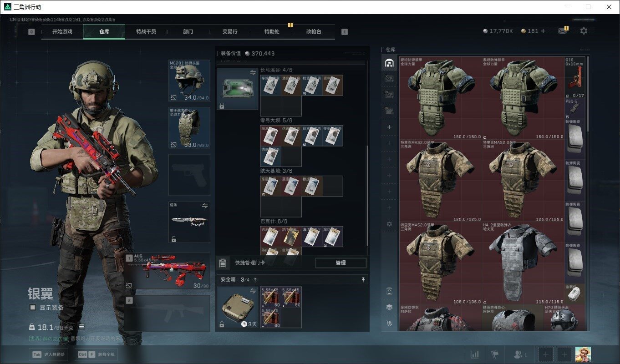This screenshot has width=620, height=364.
Task: Switch to the 特战干员 tab
Action: point(146,32)
